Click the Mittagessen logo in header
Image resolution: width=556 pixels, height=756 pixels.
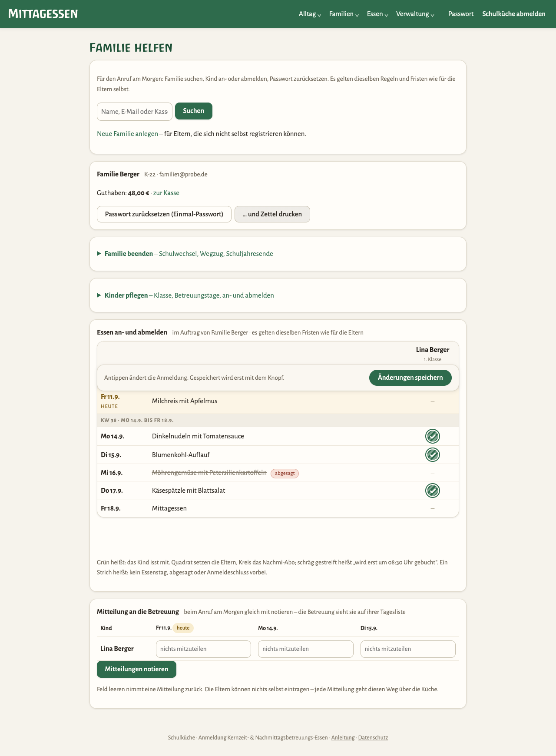click(43, 14)
